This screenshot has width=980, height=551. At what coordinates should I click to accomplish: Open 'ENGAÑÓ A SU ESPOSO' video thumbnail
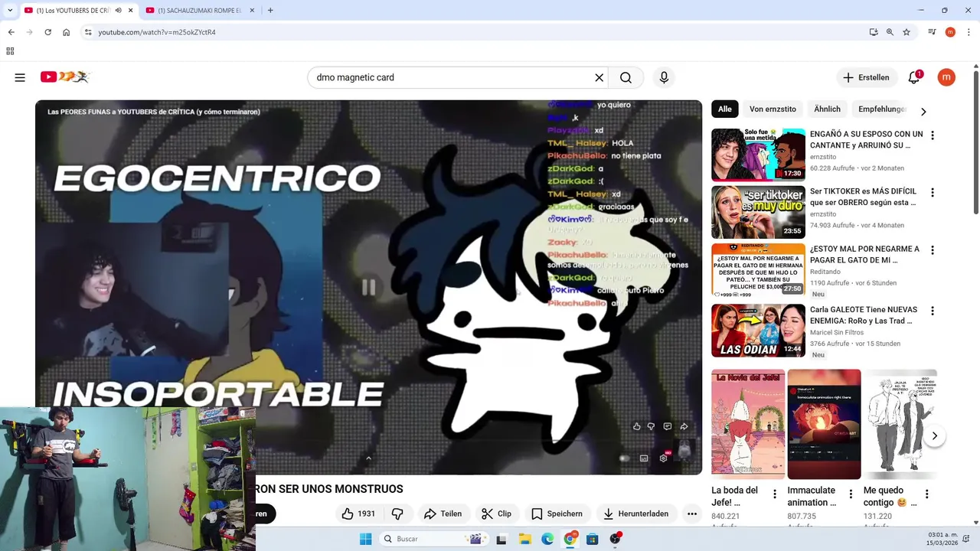(x=758, y=155)
